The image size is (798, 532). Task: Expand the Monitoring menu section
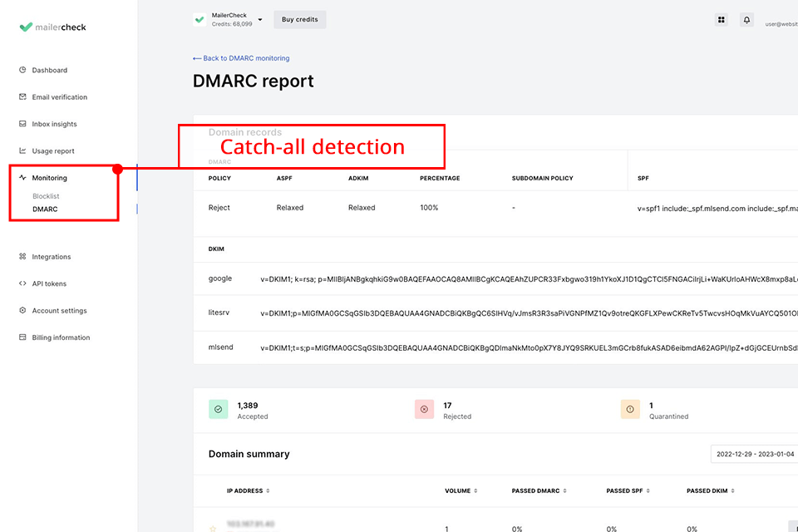tap(49, 178)
